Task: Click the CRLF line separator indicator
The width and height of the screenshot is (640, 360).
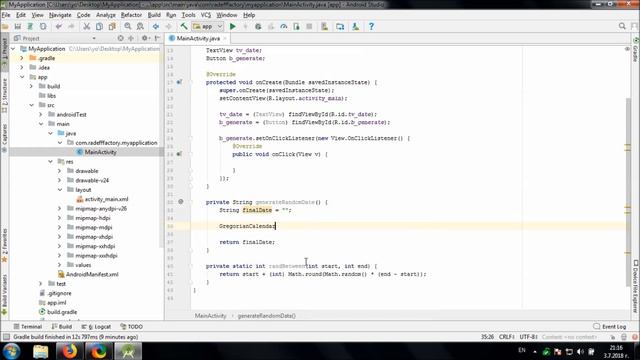Action: click(x=506, y=337)
